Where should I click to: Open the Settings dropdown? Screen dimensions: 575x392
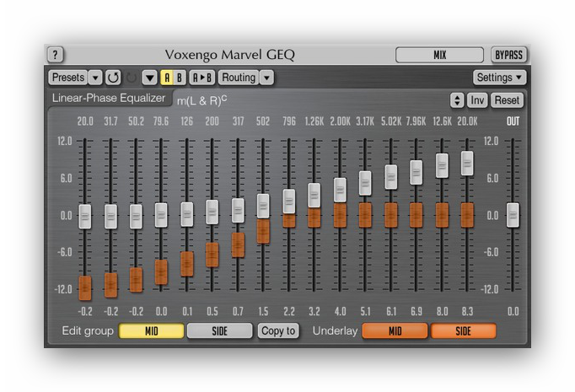tap(499, 78)
